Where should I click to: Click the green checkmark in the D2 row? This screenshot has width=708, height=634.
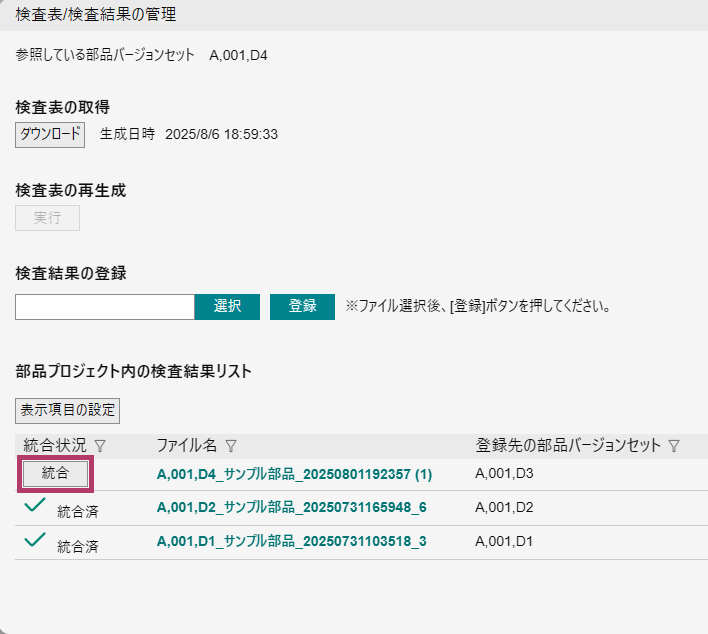(x=35, y=507)
